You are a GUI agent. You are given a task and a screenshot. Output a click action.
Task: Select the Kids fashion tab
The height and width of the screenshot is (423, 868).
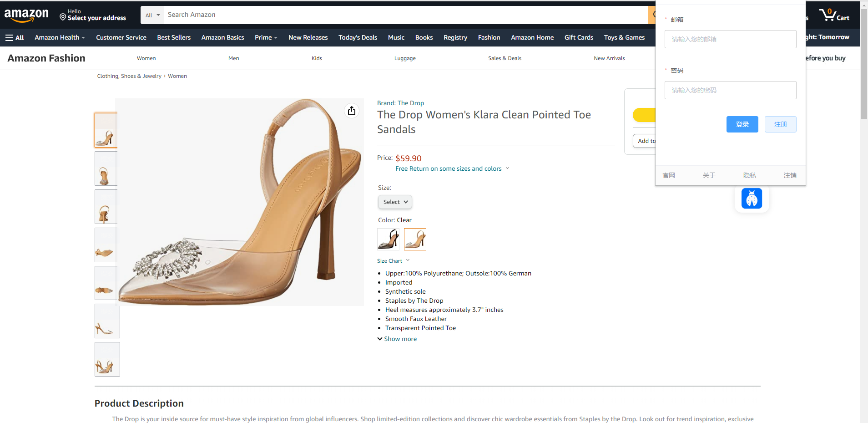tap(317, 58)
